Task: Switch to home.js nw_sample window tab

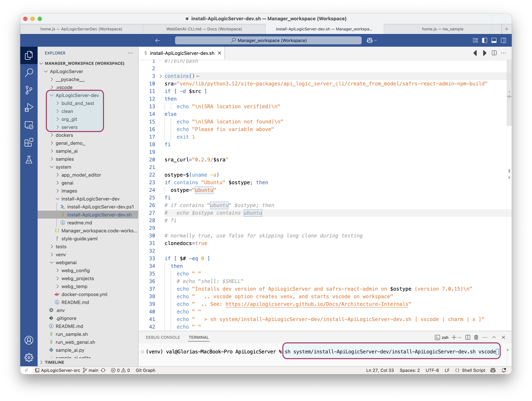Action: click(x=442, y=29)
